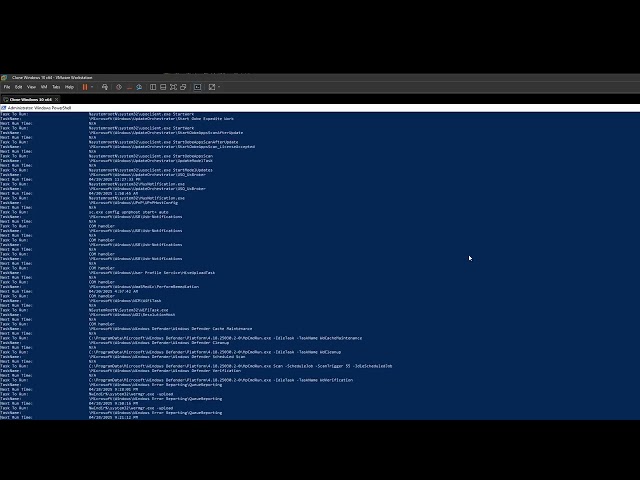
Task: Enter full screen mode
Action: [x=173, y=87]
